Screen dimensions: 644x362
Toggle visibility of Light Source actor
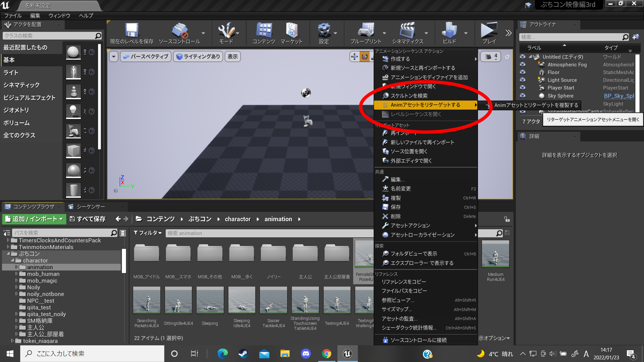(523, 80)
